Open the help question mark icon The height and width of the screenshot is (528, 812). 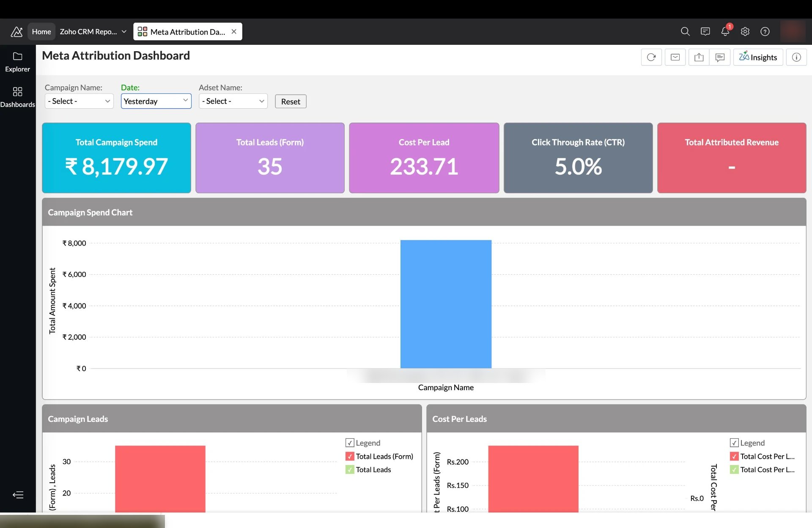point(765,32)
